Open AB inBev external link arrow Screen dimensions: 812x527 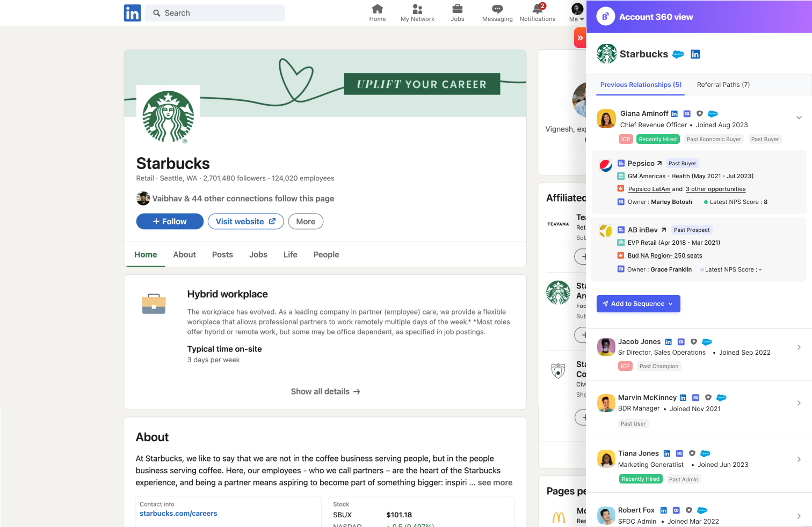coord(664,230)
